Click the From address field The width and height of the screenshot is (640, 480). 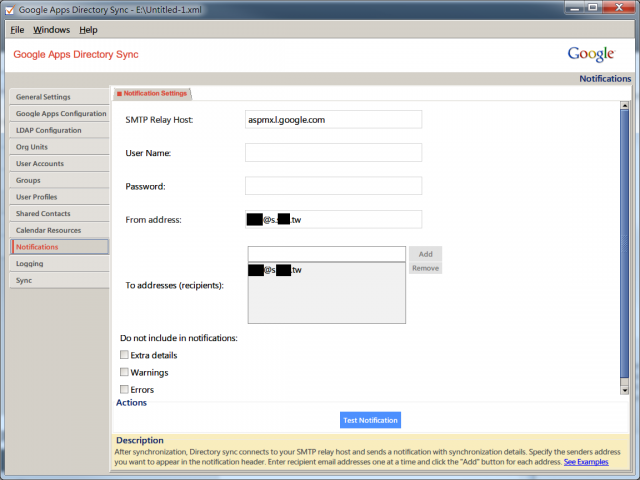[333, 220]
